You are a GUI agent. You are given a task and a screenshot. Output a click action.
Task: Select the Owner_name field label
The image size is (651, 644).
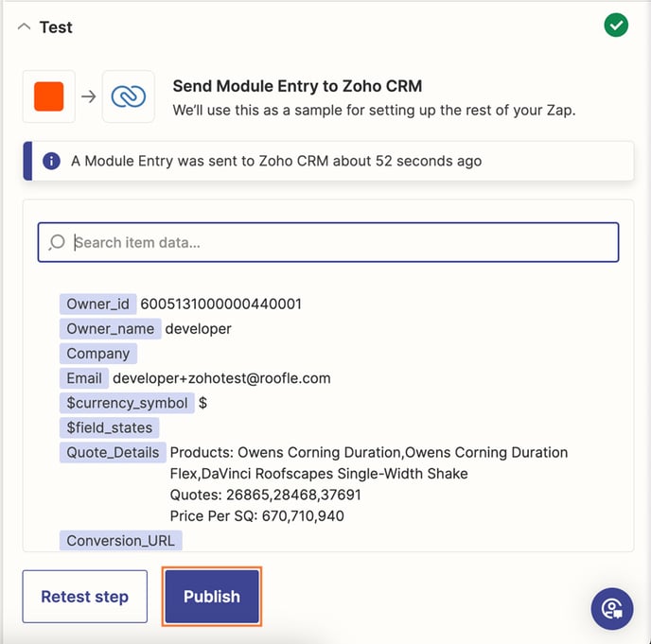(x=111, y=329)
